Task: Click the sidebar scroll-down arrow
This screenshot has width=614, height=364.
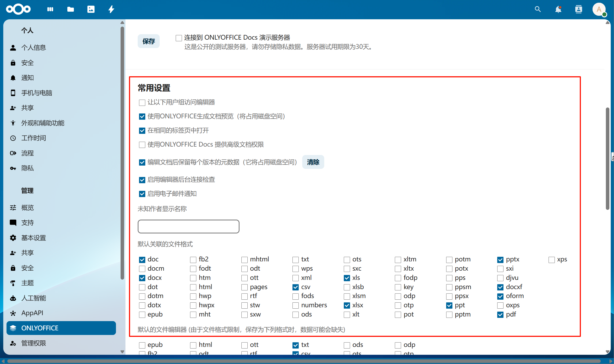Action: click(122, 352)
